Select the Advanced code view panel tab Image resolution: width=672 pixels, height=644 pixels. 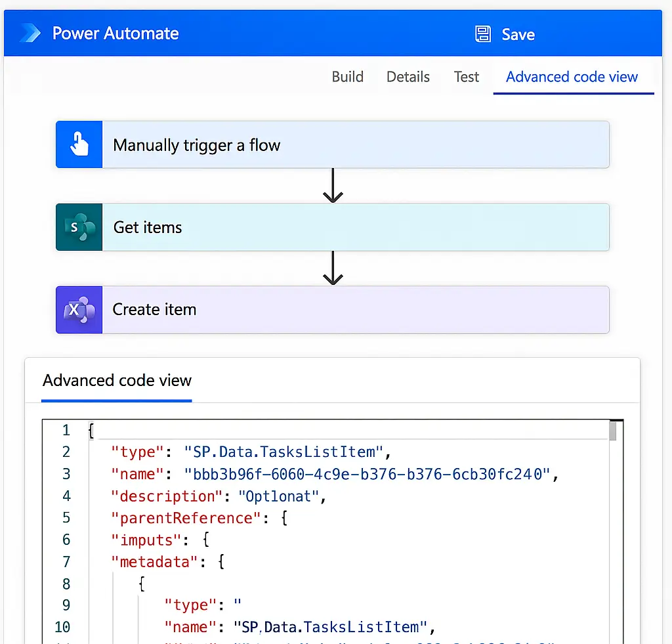point(117,380)
